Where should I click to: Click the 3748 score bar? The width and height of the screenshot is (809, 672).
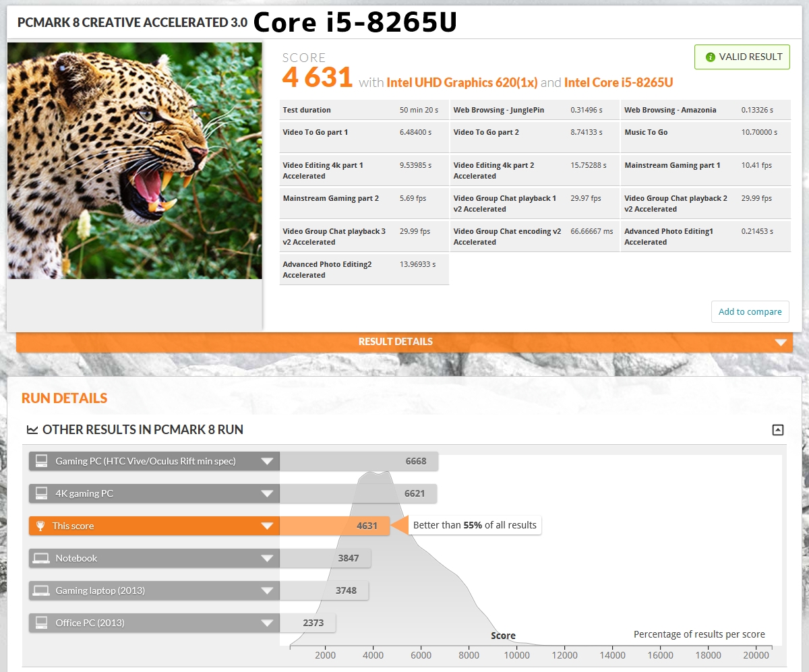324,590
